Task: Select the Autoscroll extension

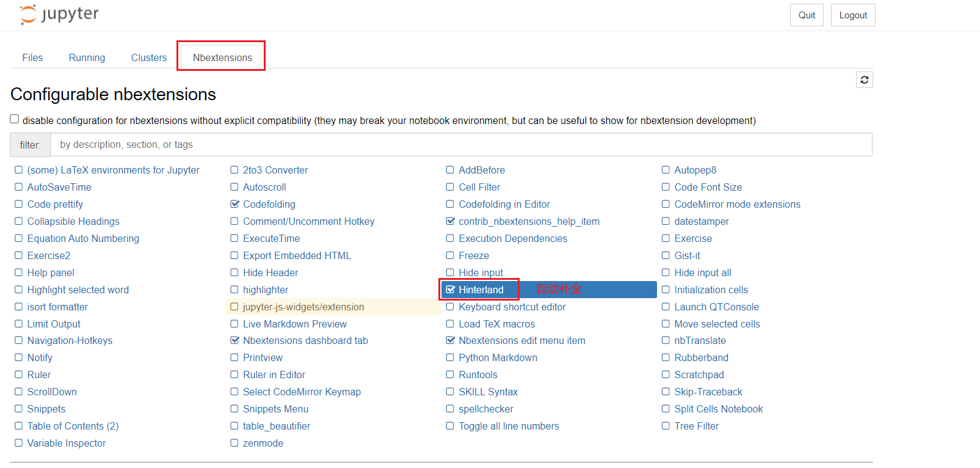Action: (x=264, y=187)
